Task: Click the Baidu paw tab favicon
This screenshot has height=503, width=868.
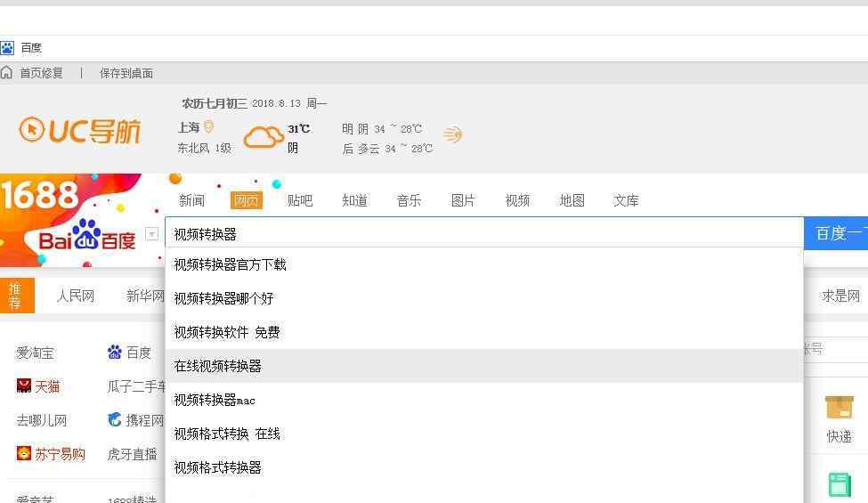Action: point(6,48)
